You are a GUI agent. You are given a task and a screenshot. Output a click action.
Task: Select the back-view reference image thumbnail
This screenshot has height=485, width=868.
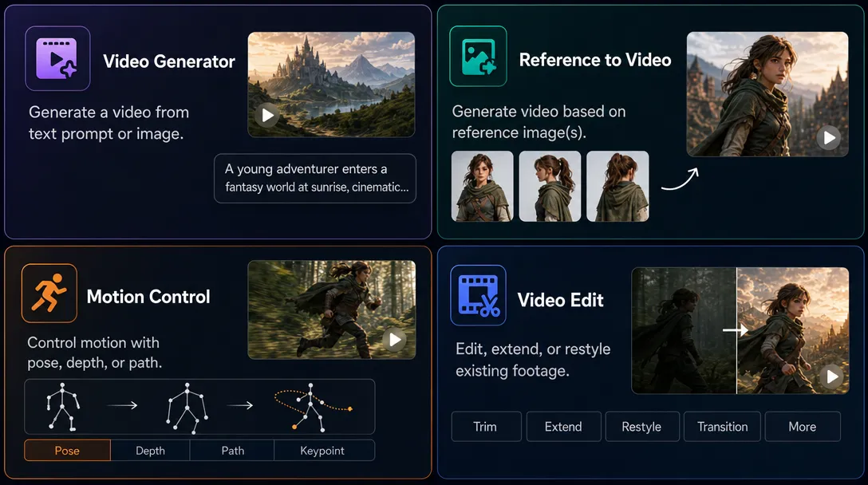coord(617,186)
